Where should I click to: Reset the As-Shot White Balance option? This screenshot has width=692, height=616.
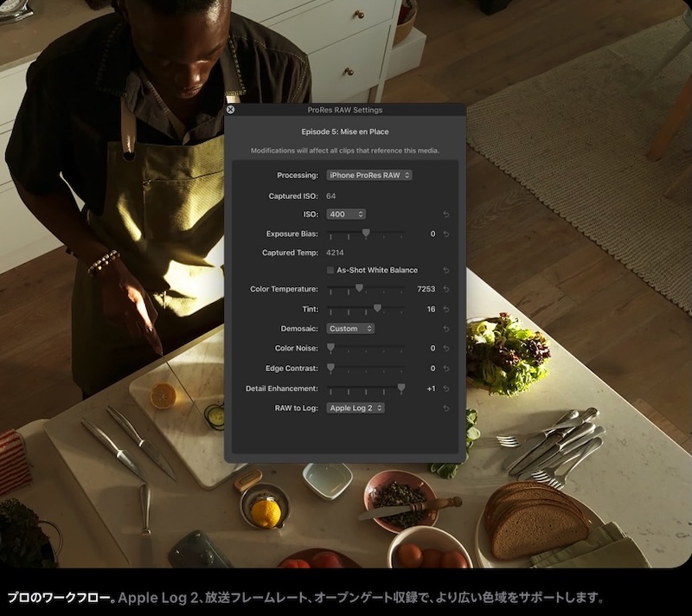[x=446, y=271]
